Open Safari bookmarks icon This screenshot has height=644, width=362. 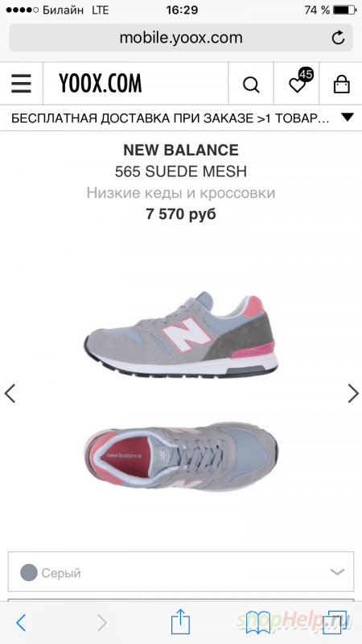[258, 622]
